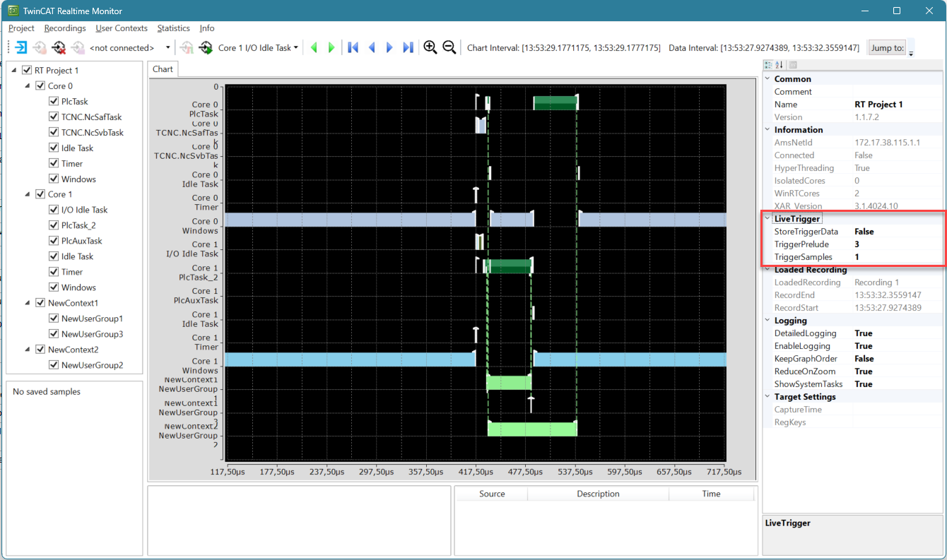Uncheck the NewContext1 checkbox
Viewport: 947px width, 560px height.
[40, 303]
